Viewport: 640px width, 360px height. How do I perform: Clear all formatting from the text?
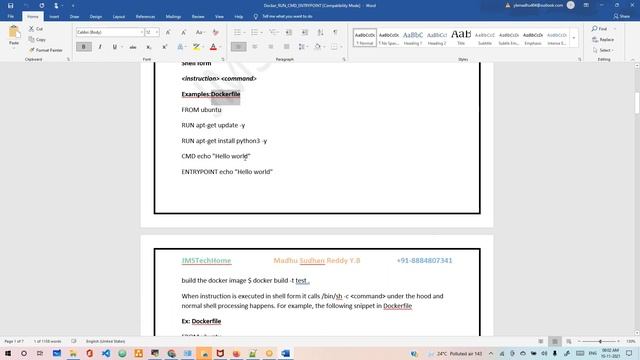pyautogui.click(x=216, y=32)
